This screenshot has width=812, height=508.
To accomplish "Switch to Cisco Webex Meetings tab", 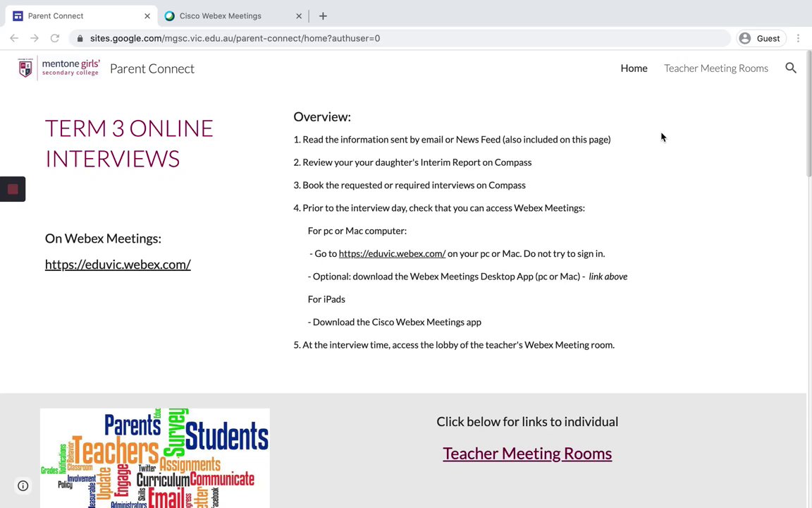I will click(233, 16).
